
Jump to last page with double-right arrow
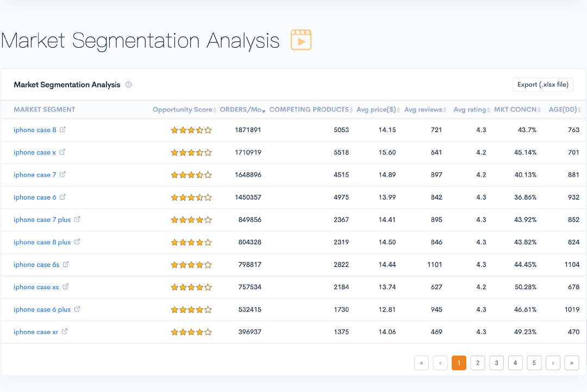tap(572, 363)
